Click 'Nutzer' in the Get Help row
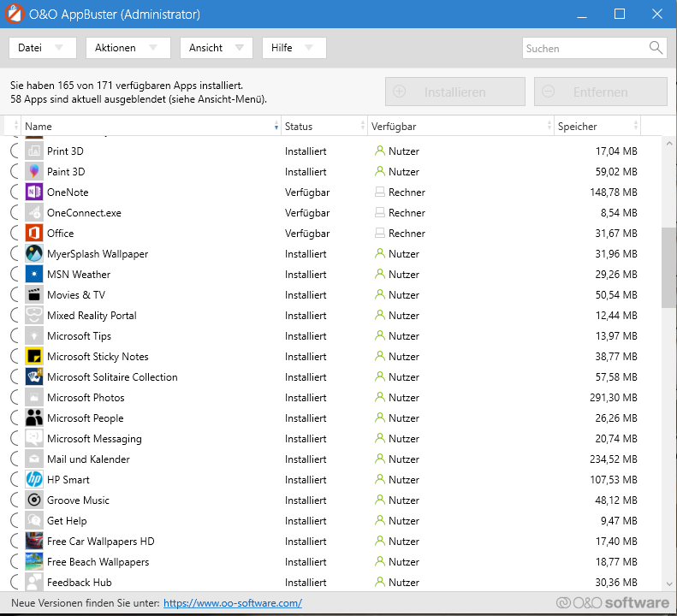Screen dimensions: 677x616 click(404, 520)
